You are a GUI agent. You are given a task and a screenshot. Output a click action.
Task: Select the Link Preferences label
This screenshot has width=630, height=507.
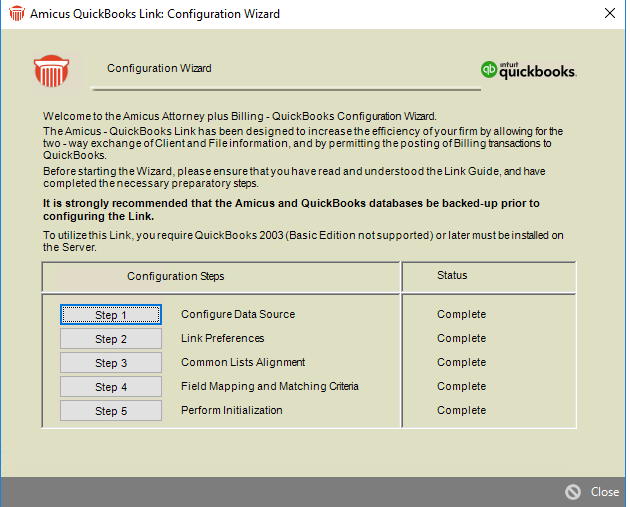coord(223,338)
